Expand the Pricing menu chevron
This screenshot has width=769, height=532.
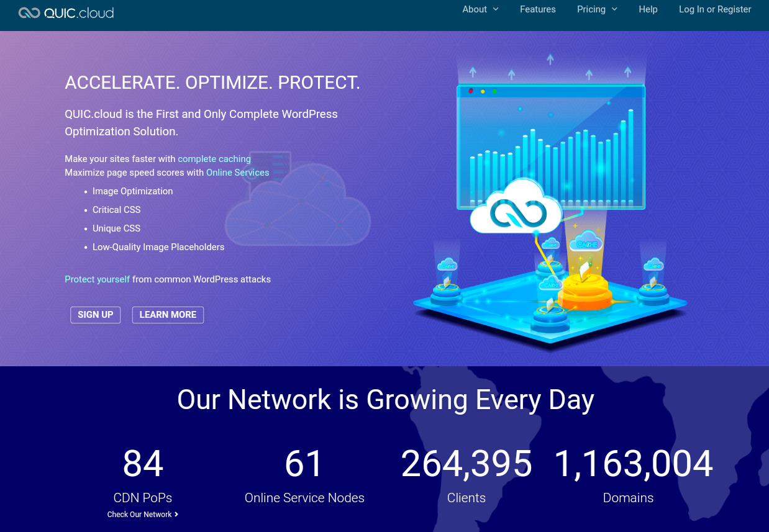point(614,9)
